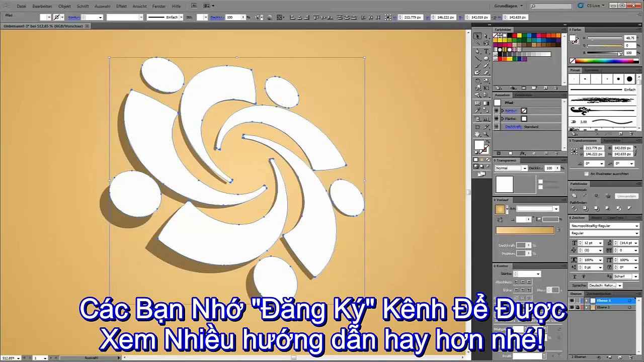Open the font style Regular dropdown

pos(605,233)
